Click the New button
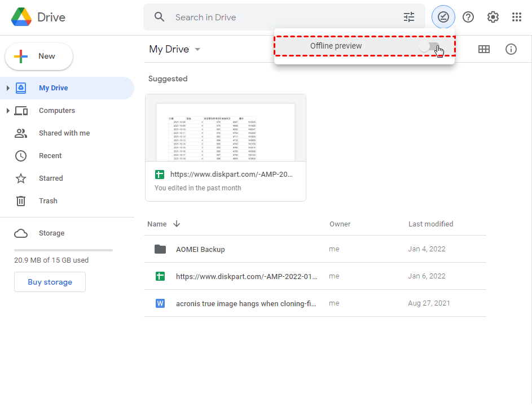Viewport: 532px width, 405px height. [x=39, y=56]
